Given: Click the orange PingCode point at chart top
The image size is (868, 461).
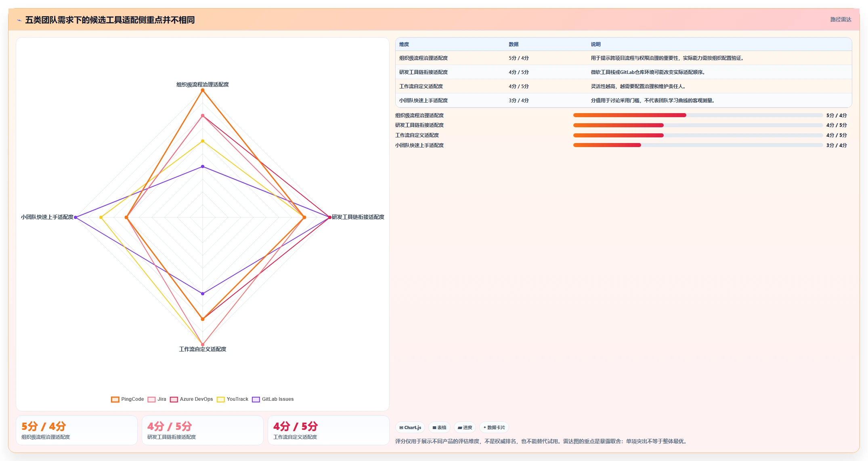Looking at the screenshot, I should pos(203,90).
